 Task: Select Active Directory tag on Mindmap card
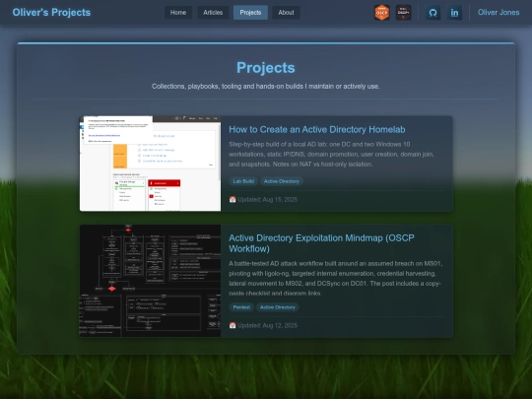tap(278, 307)
